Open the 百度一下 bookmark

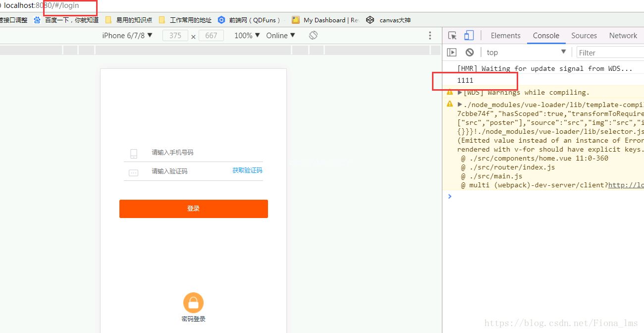[x=66, y=20]
